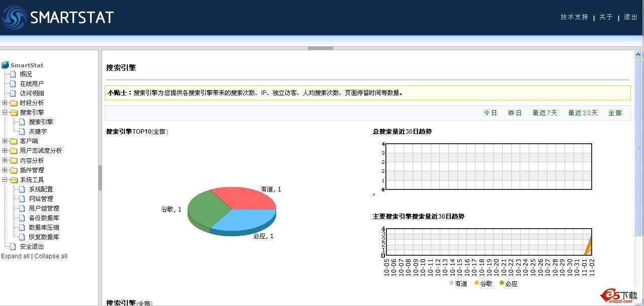
Task: Open 备份数据库 backup database page
Action: point(44,218)
